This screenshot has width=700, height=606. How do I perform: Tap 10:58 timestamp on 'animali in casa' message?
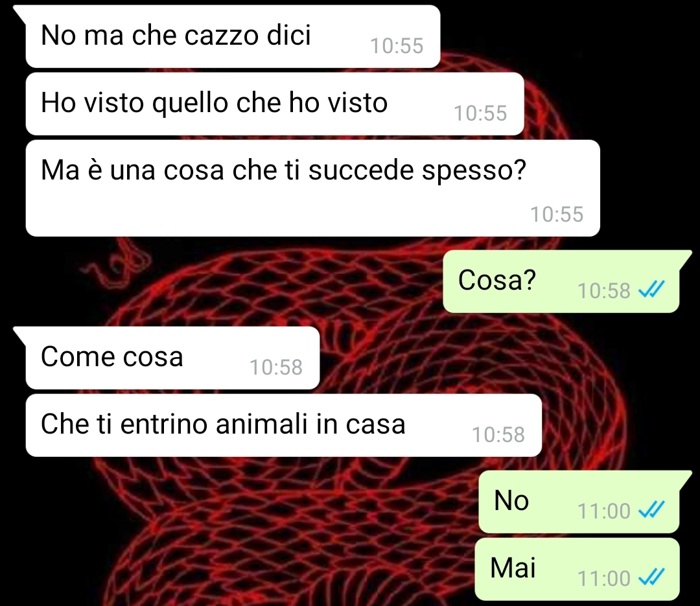tap(498, 434)
